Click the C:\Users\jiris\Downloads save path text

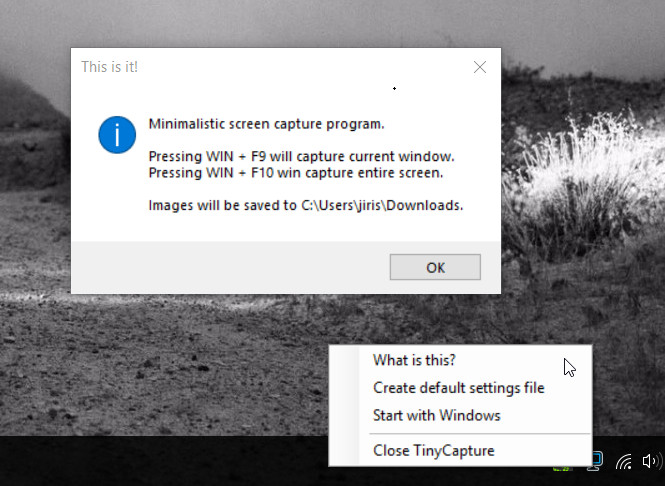tap(382, 205)
